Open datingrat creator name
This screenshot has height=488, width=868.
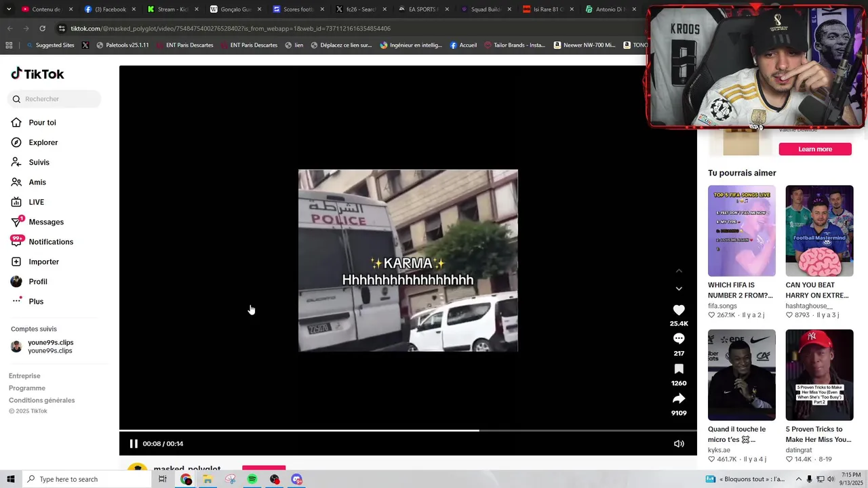[799, 450]
